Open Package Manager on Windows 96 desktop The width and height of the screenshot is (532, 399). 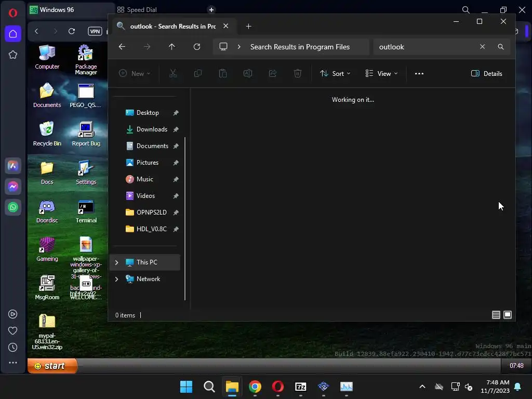click(86, 60)
